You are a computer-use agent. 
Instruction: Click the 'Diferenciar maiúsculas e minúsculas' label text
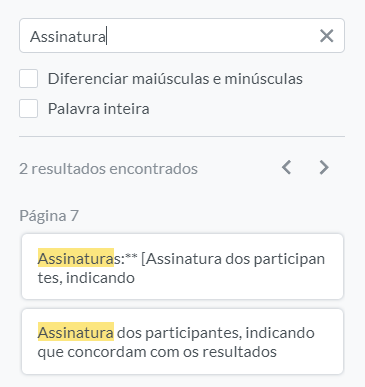click(x=175, y=79)
